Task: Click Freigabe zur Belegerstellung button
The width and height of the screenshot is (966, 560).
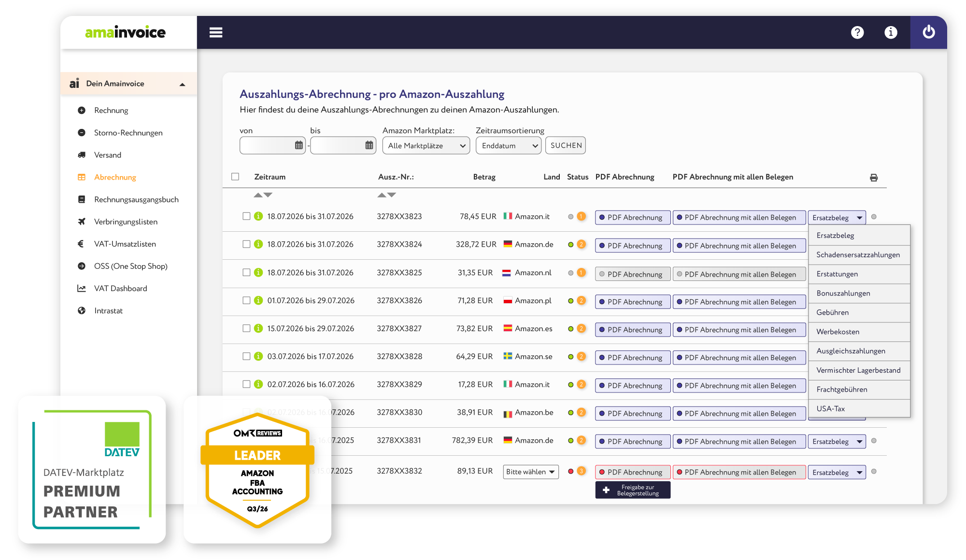Action: [x=633, y=490]
